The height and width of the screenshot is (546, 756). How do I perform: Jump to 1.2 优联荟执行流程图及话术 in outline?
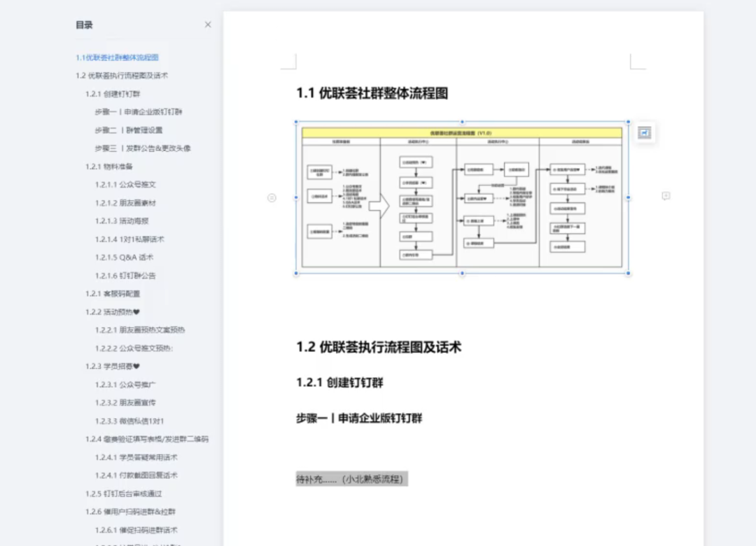point(122,76)
